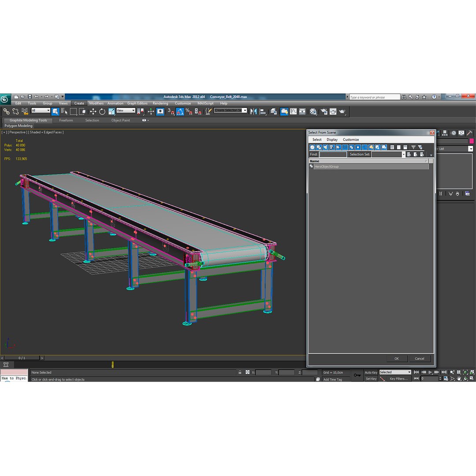Screen dimensions: 476x476
Task: Toggle Window/Crossing selection mode
Action: (82, 112)
